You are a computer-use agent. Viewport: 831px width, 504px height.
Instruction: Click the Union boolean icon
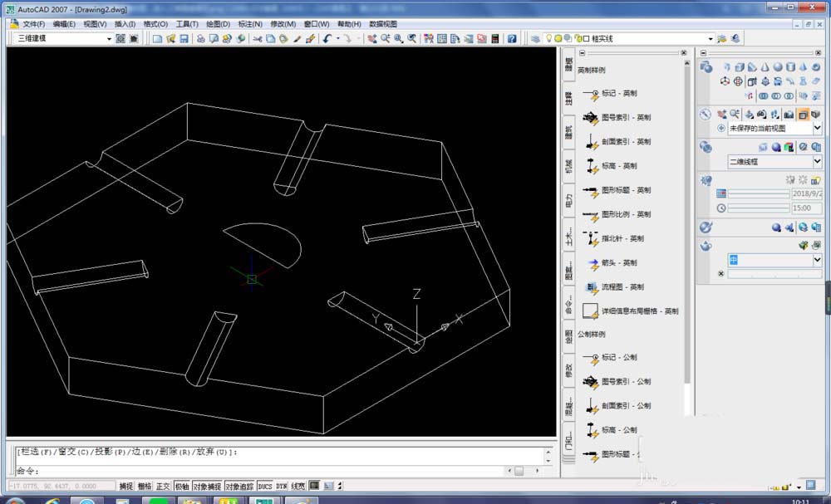pos(764,95)
